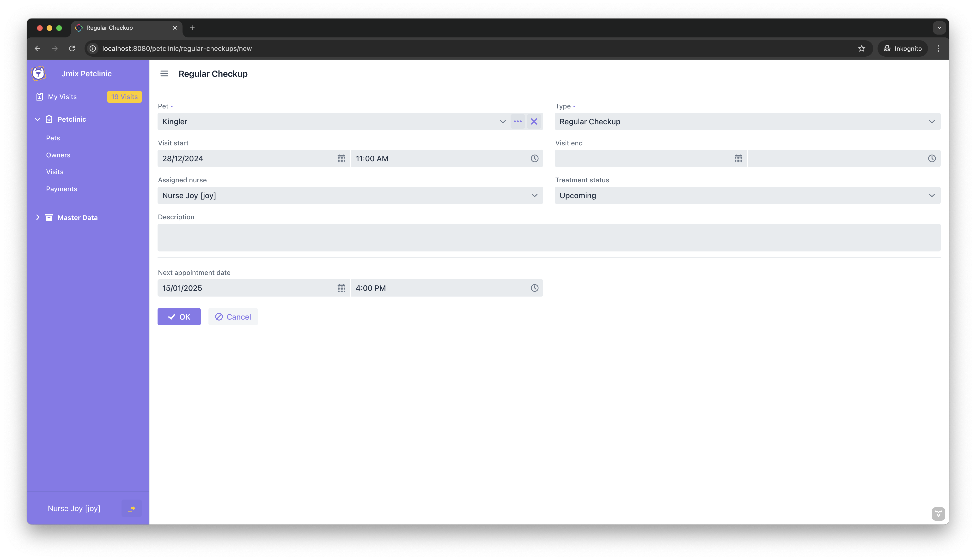Bookmark page with the star icon
This screenshot has width=976, height=560.
tap(861, 48)
